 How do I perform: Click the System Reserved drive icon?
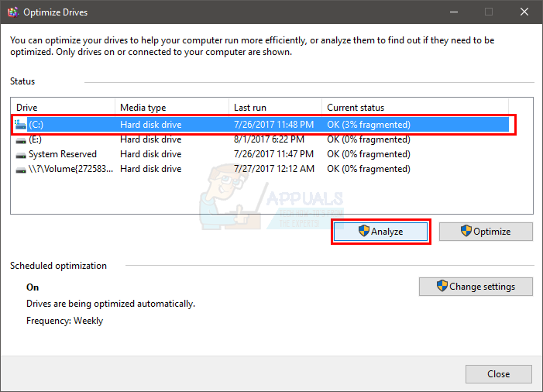point(21,155)
